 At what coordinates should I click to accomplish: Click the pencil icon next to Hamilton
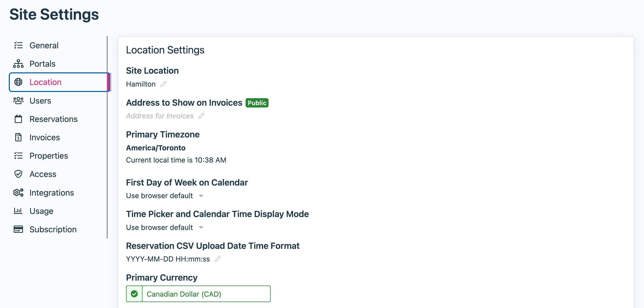tap(164, 84)
